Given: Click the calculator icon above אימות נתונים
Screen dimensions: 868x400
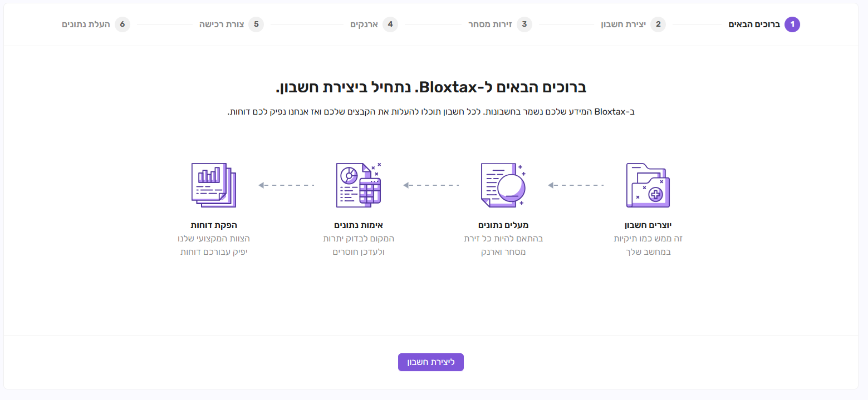Looking at the screenshot, I should 359,185.
